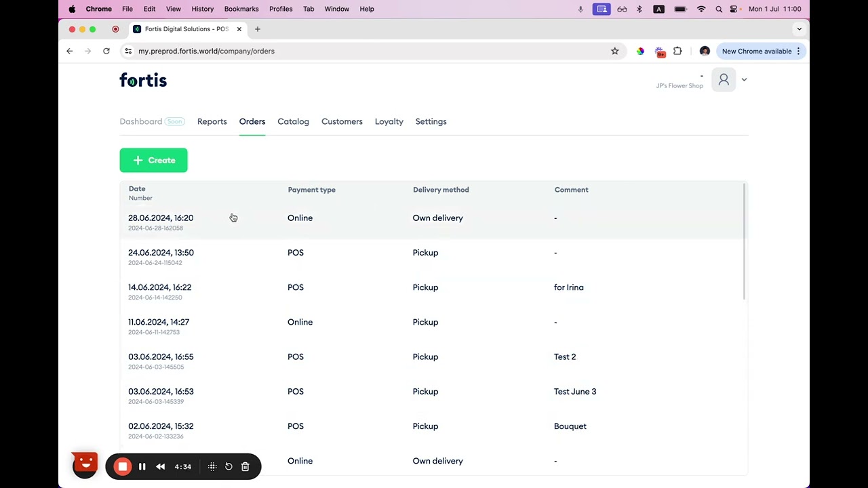Viewport: 868px width, 488px height.
Task: Click the microphone menu bar icon
Action: [580, 9]
